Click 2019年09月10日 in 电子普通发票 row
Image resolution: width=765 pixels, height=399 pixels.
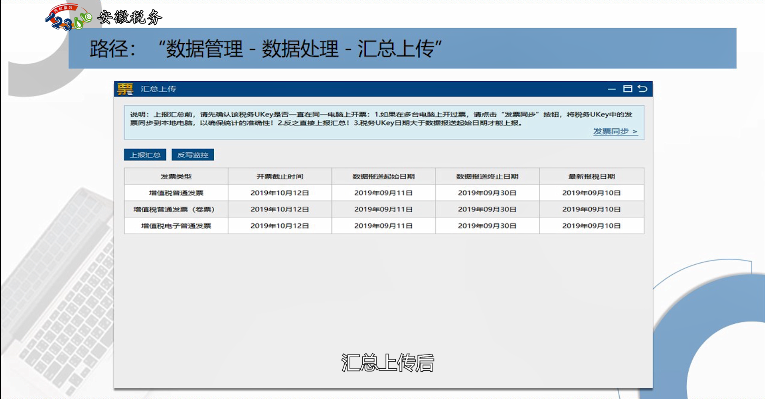591,226
